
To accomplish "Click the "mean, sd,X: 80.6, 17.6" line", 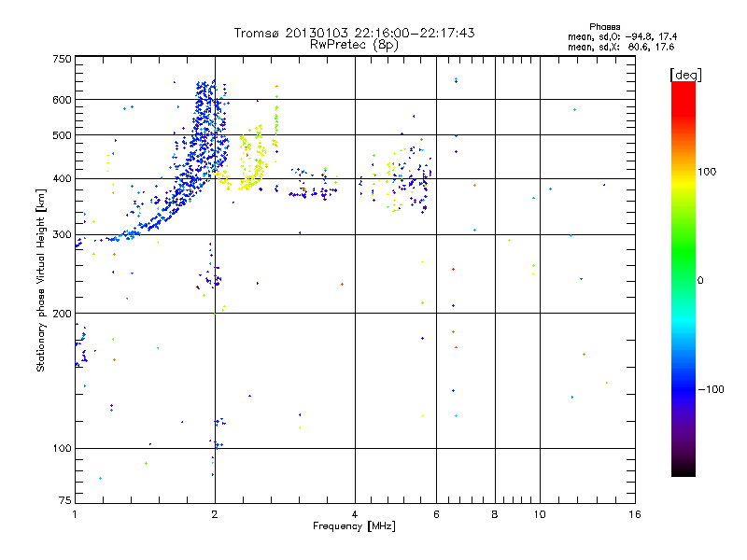I will click(621, 47).
